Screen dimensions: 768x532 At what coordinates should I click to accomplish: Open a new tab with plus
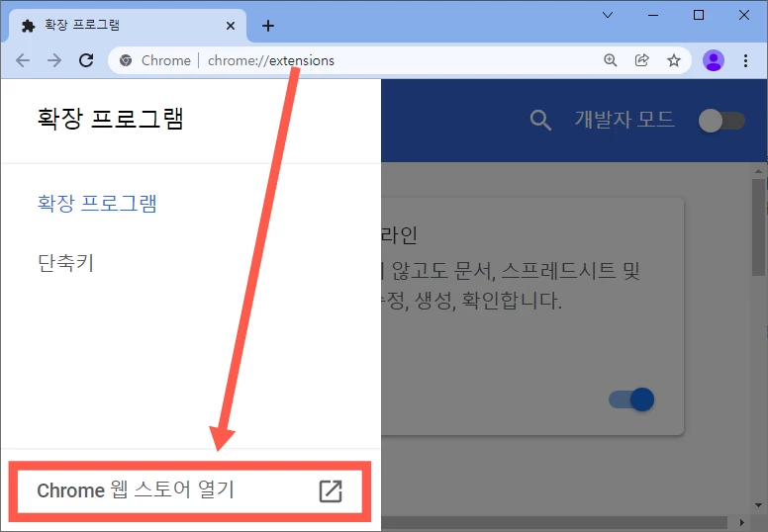(268, 26)
